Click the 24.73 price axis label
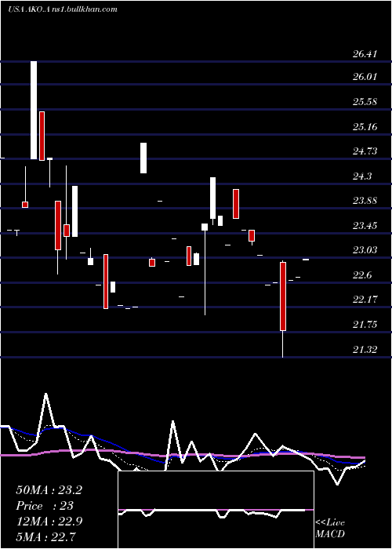Screen dimensions: 392x549 point(365,151)
